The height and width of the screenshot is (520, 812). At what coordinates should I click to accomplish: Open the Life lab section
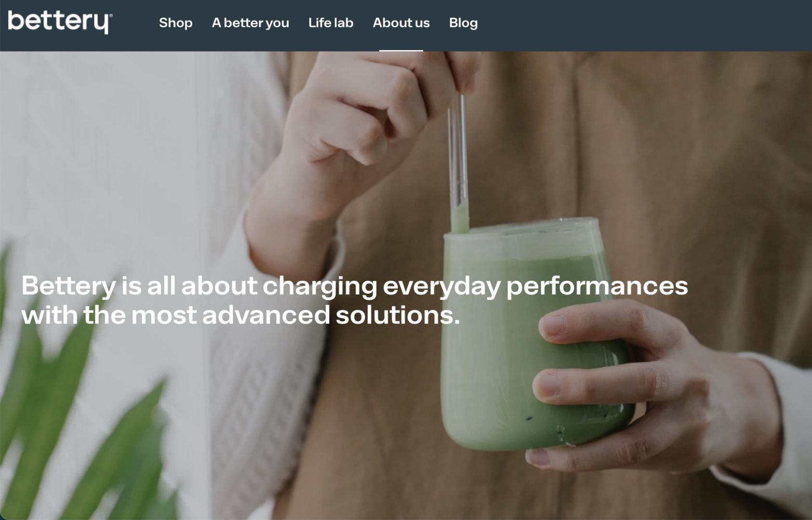[x=331, y=23]
